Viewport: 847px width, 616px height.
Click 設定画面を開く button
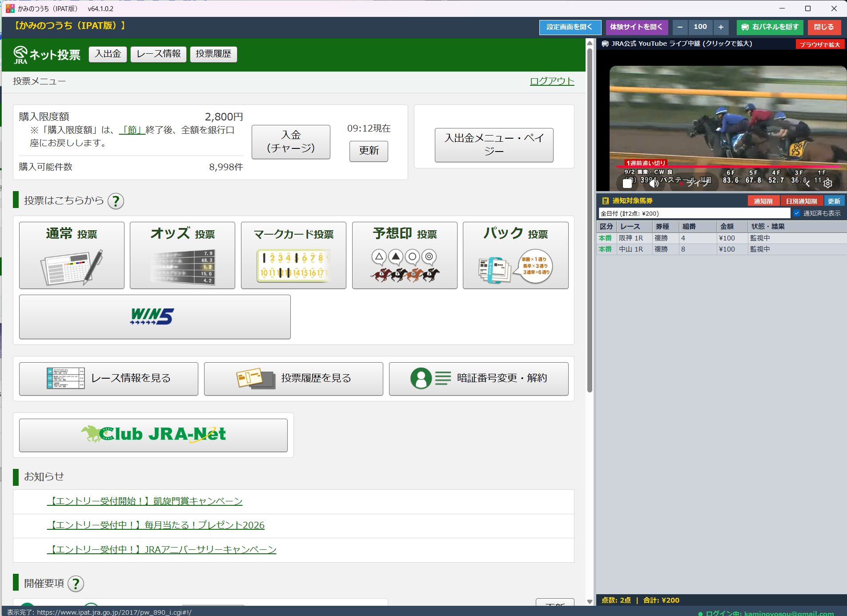570,27
